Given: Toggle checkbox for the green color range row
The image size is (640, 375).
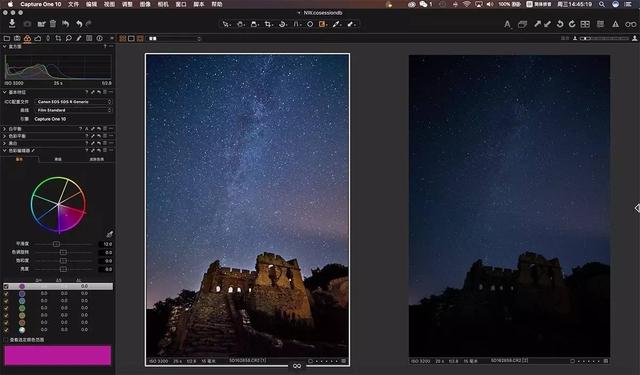Looking at the screenshot, I should tap(6, 308).
